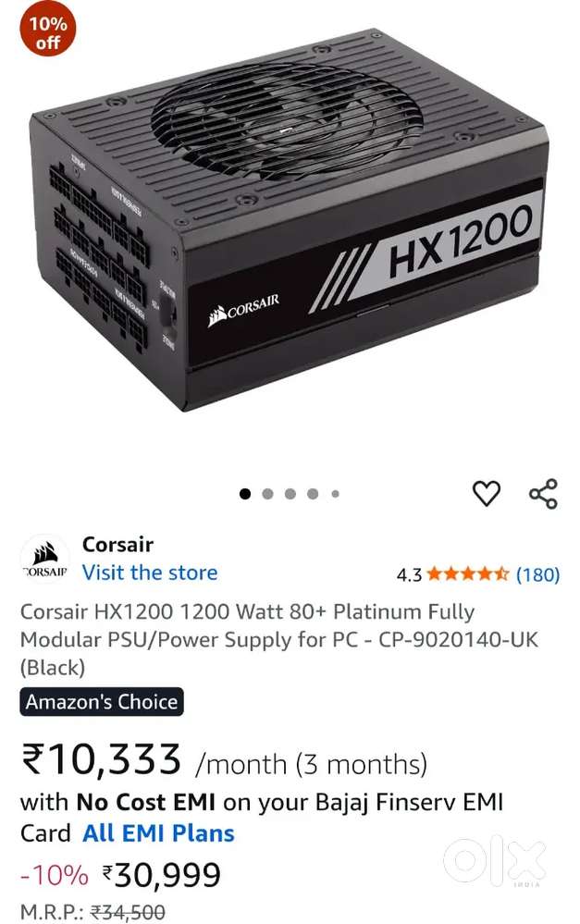Select the last small carousel dot
The height and width of the screenshot is (924, 580).
tap(336, 494)
